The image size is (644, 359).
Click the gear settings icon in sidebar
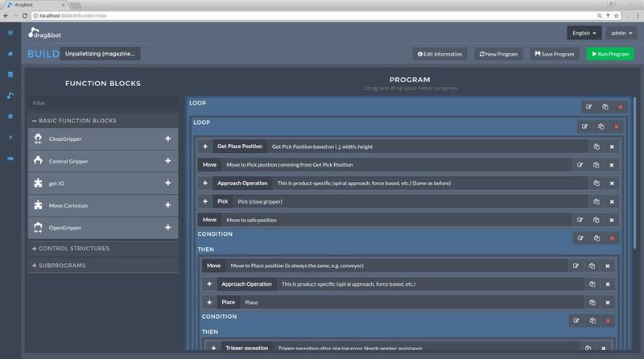coord(10,117)
